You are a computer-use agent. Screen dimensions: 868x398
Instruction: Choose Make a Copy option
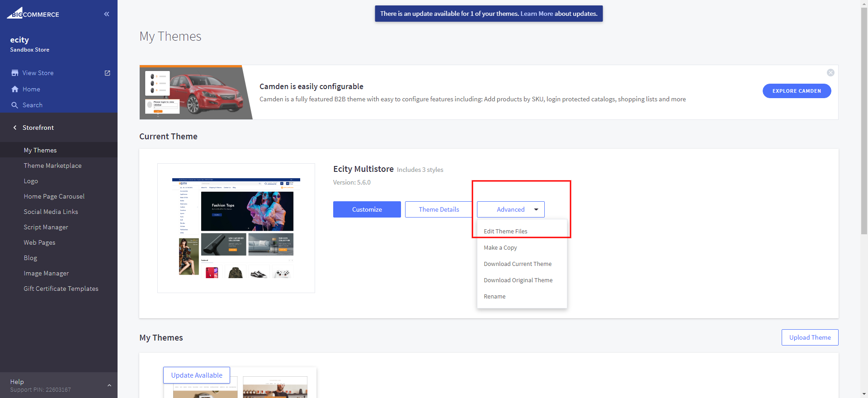point(500,247)
